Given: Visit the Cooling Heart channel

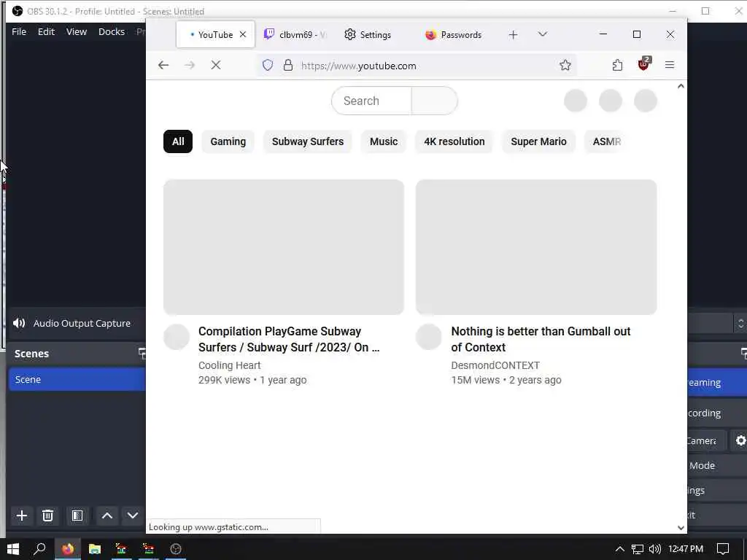Looking at the screenshot, I should point(230,365).
